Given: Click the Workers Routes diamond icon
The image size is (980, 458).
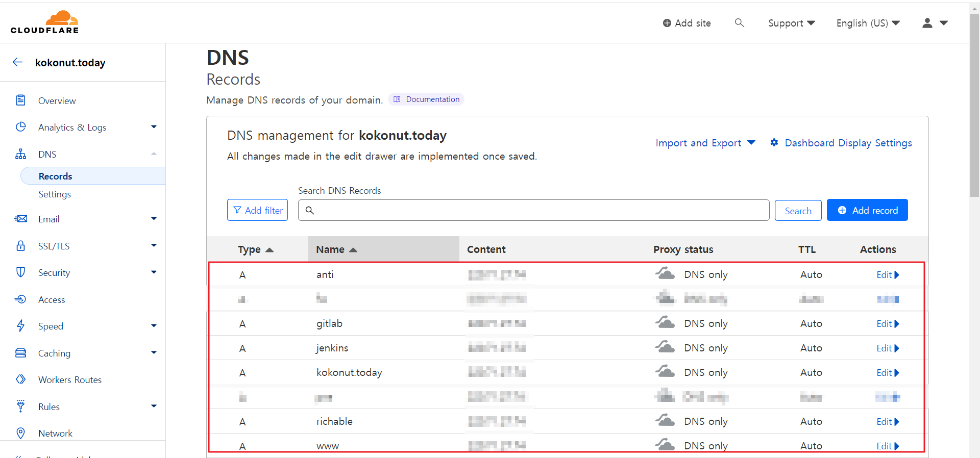Looking at the screenshot, I should (20, 379).
